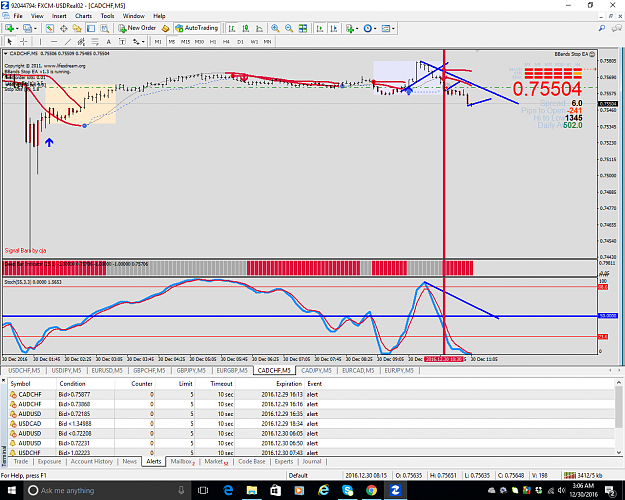This screenshot has height=500, width=625.
Task: Switch chart to M30 timeframe
Action: click(199, 41)
